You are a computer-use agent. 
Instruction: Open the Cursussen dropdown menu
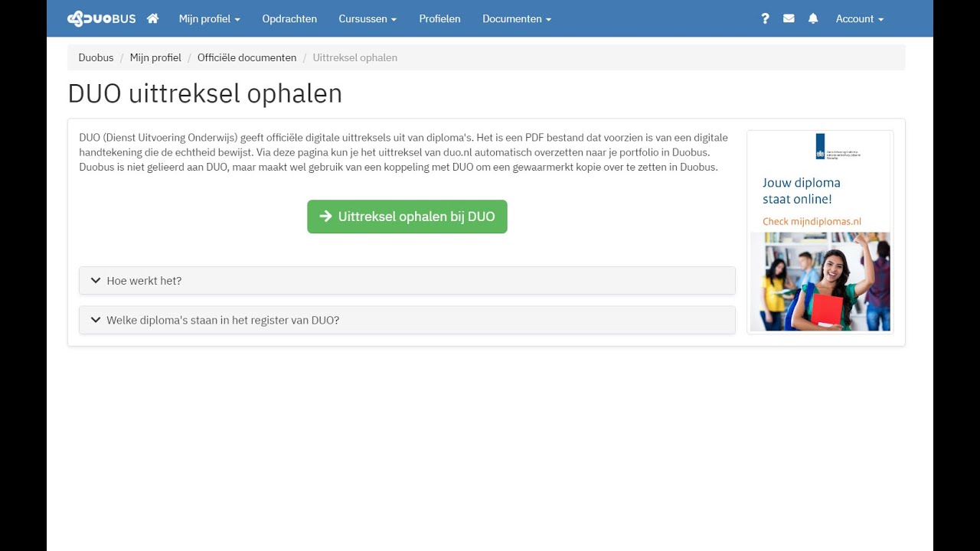(367, 18)
